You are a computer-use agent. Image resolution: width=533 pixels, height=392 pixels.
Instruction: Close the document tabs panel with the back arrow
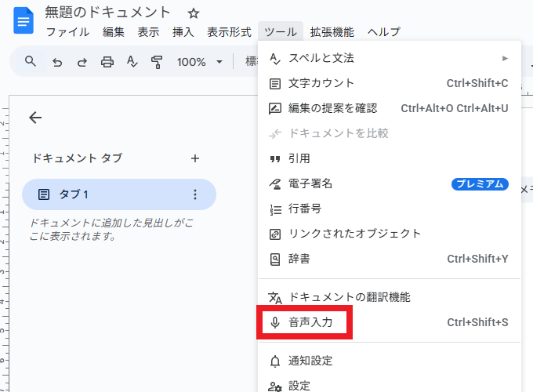(35, 118)
